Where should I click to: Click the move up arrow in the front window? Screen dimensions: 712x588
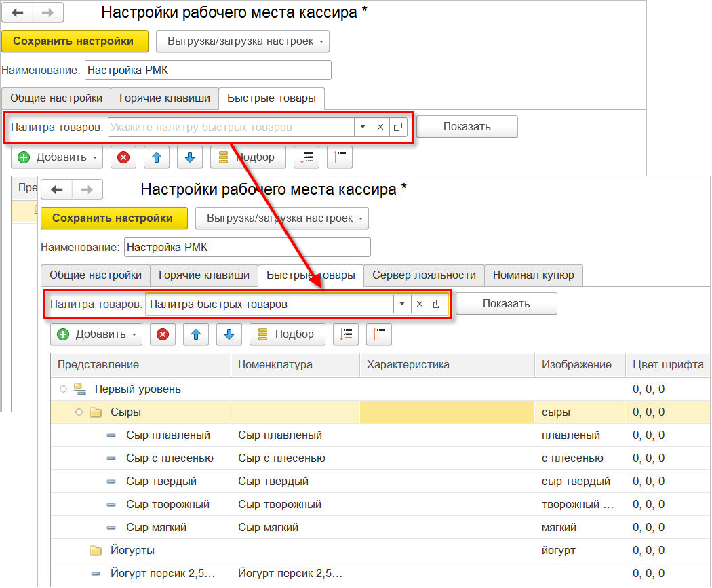[196, 334]
